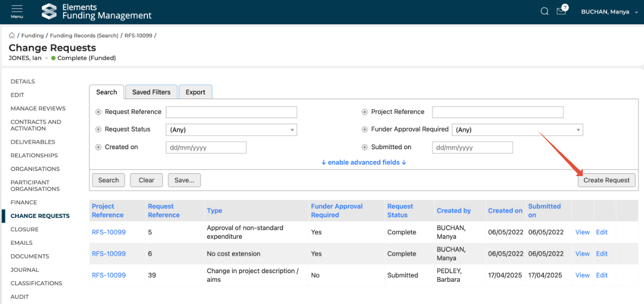Expand the BUCHAN, Manya user menu
The width and height of the screenshot is (644, 304).
click(609, 12)
